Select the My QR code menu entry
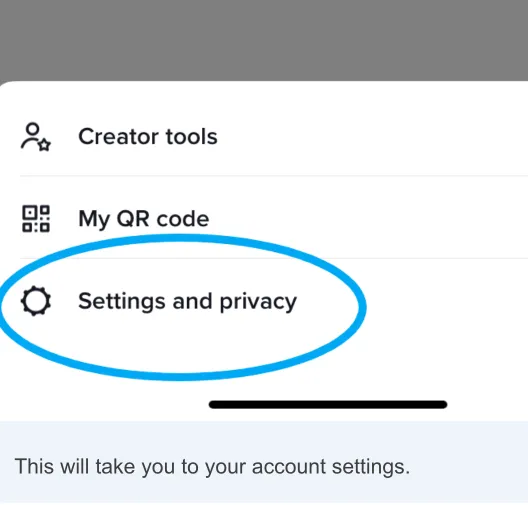Image resolution: width=528 pixels, height=505 pixels. tap(264, 217)
